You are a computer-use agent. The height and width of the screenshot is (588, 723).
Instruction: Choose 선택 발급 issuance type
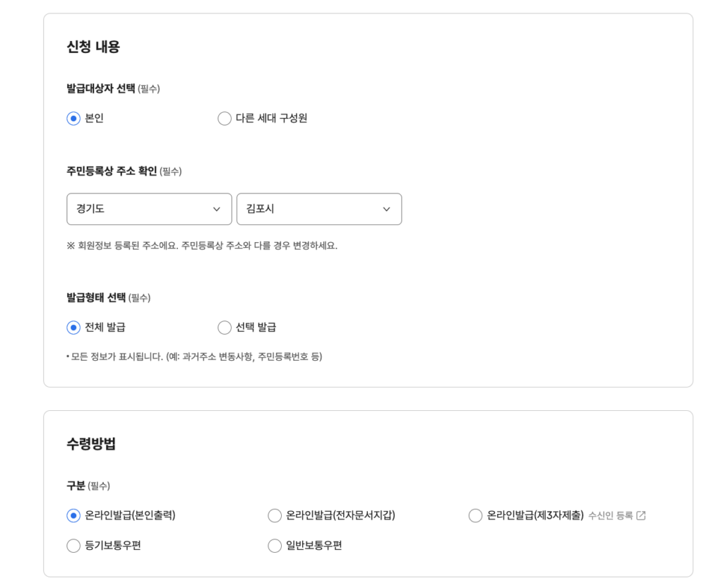[224, 327]
